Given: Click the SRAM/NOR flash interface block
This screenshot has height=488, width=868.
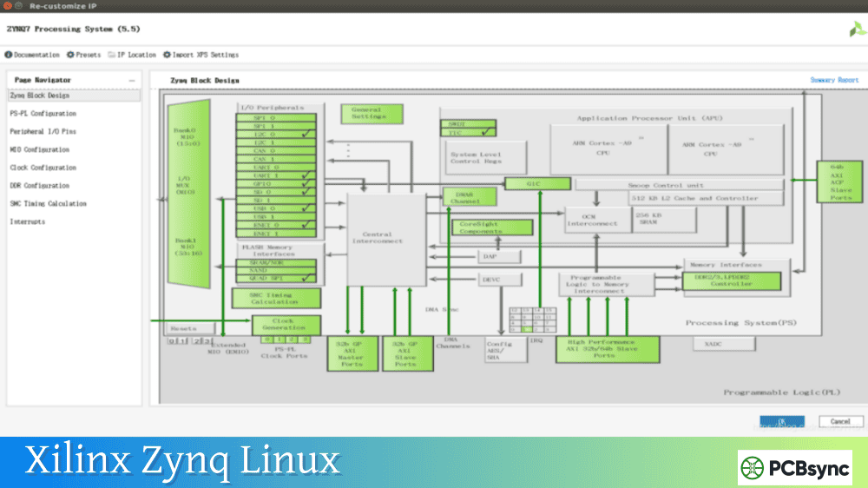Looking at the screenshot, I should (276, 263).
